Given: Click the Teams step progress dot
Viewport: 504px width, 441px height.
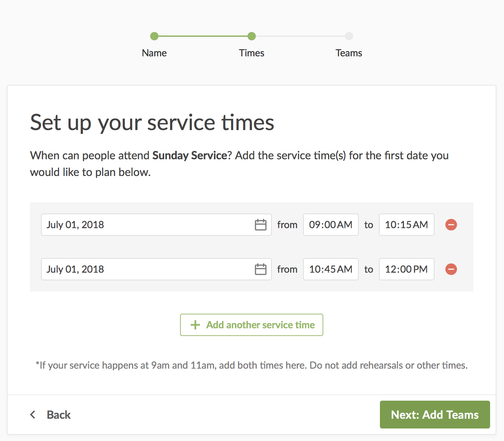Looking at the screenshot, I should 349,36.
